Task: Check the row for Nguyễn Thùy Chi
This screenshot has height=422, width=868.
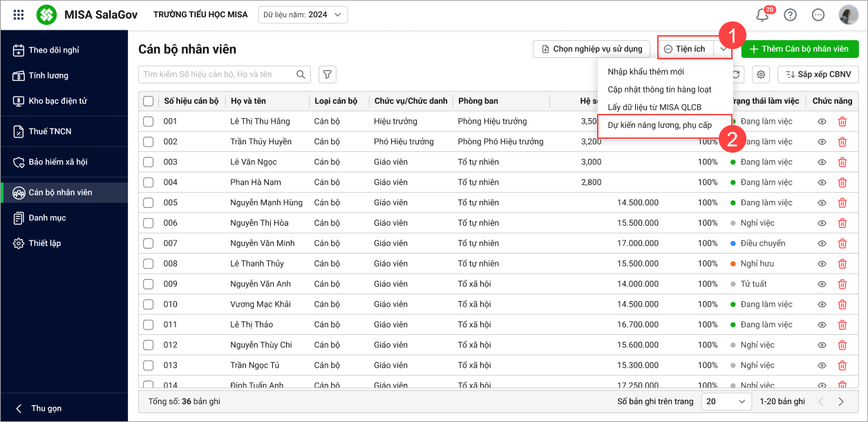Action: click(x=148, y=345)
